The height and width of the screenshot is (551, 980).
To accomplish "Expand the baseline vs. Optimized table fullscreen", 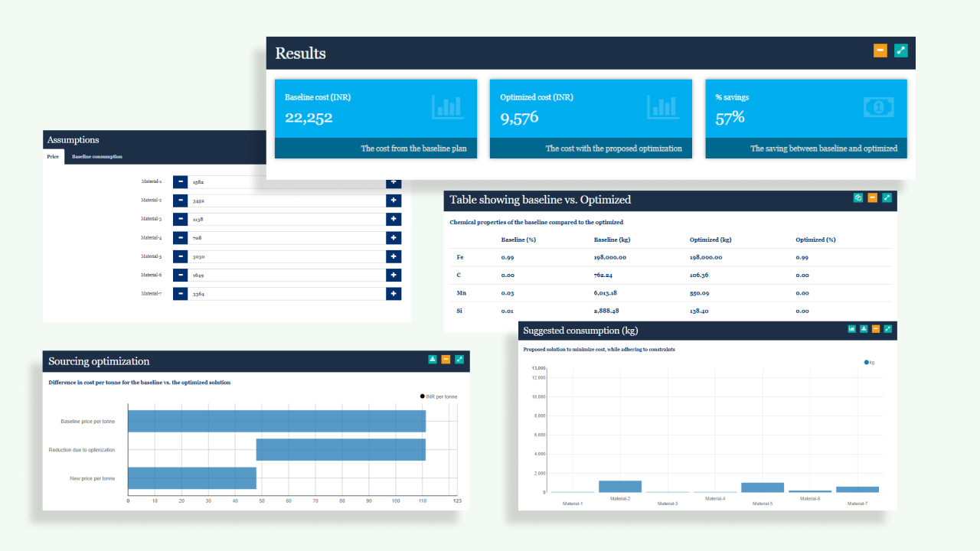I will tap(887, 197).
